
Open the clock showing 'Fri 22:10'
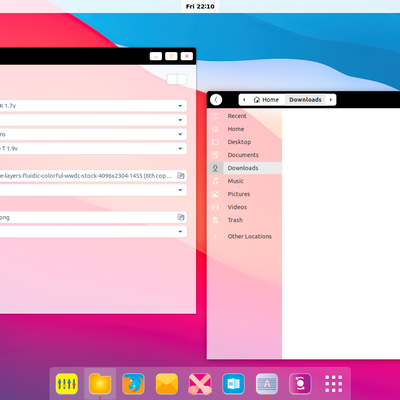click(x=200, y=6)
